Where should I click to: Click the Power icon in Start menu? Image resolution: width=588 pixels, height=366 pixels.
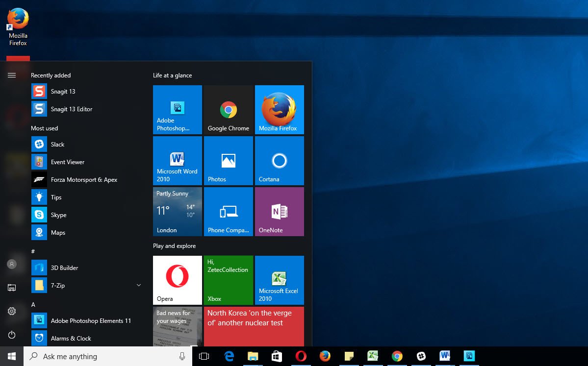12,335
